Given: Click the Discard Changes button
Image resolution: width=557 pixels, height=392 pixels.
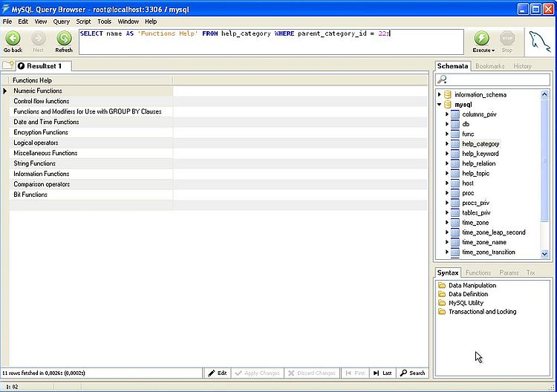Looking at the screenshot, I should coord(312,373).
